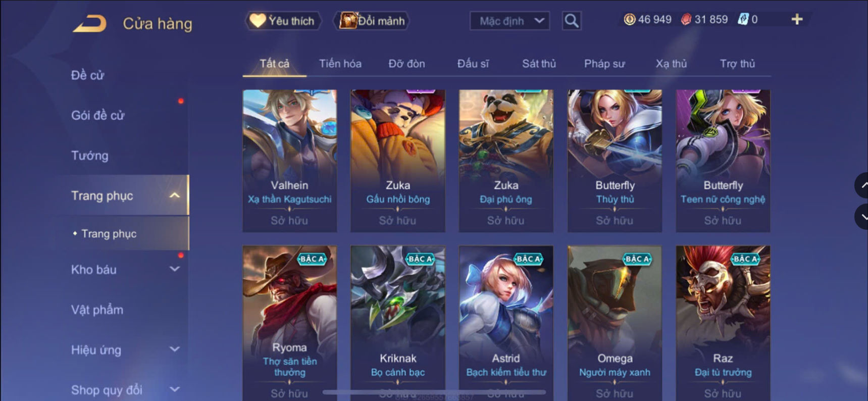Switch to the Sát thủ tab
The image size is (868, 401).
[x=539, y=64]
